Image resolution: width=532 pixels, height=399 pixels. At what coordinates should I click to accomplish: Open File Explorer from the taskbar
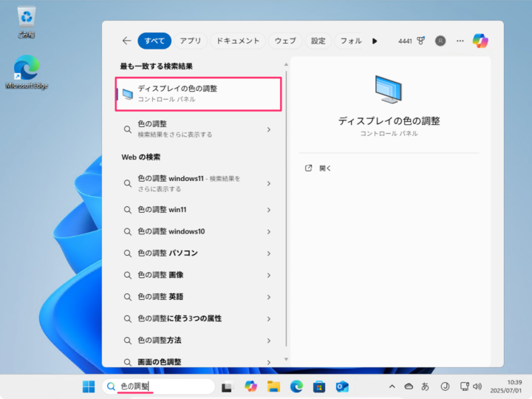(x=273, y=386)
